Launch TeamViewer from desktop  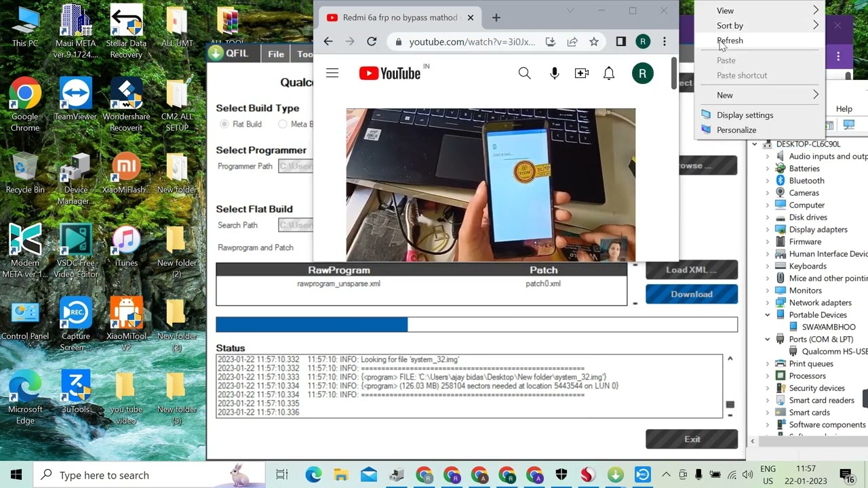[x=75, y=100]
